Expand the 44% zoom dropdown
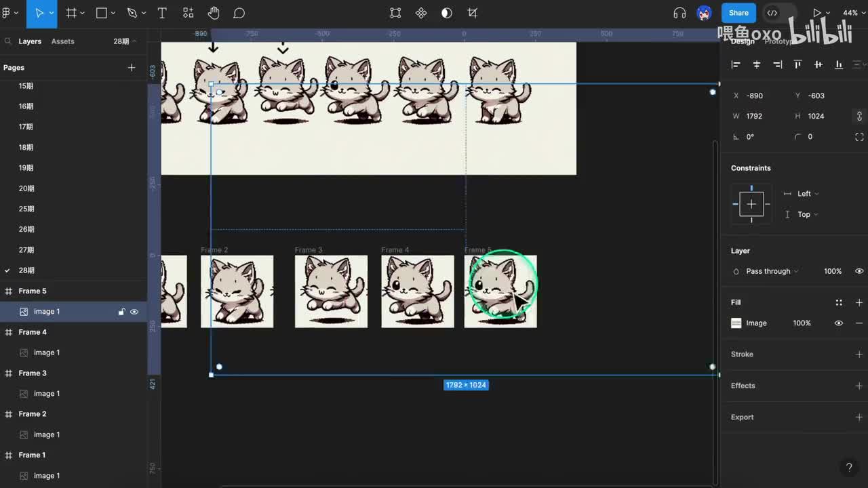Screen dimensions: 868x488 pyautogui.click(x=852, y=13)
